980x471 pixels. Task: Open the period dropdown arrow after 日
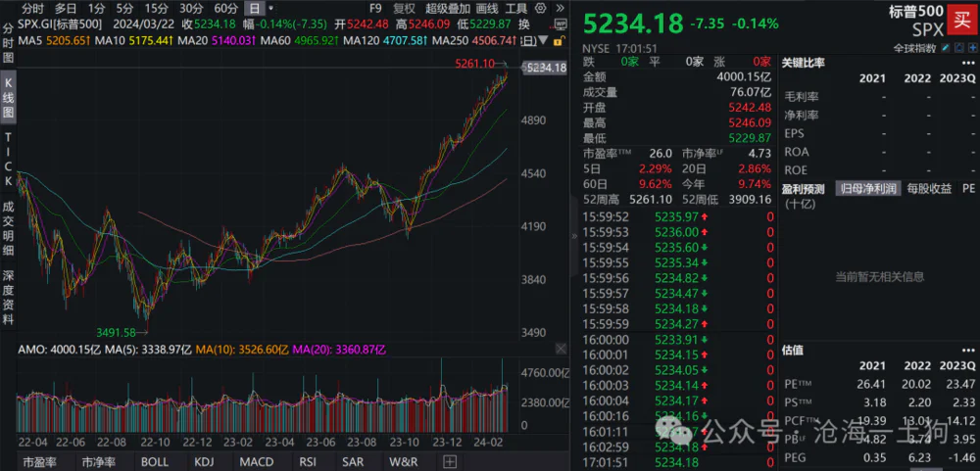[x=270, y=9]
